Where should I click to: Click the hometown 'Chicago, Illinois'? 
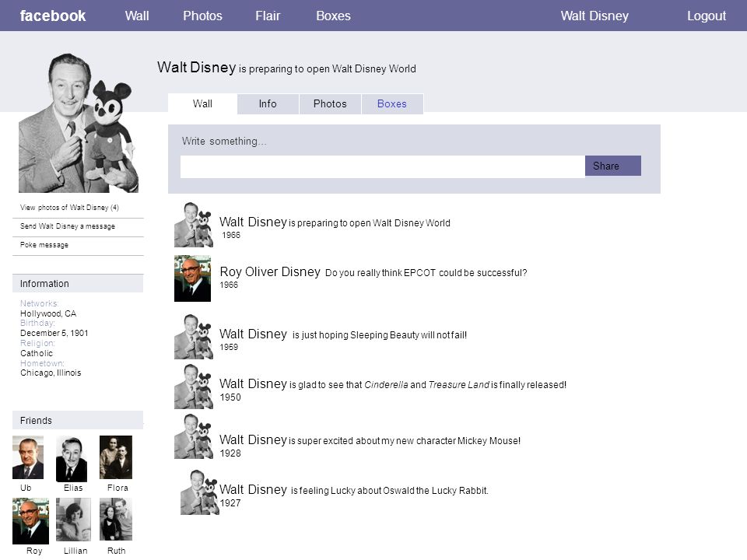(x=51, y=373)
